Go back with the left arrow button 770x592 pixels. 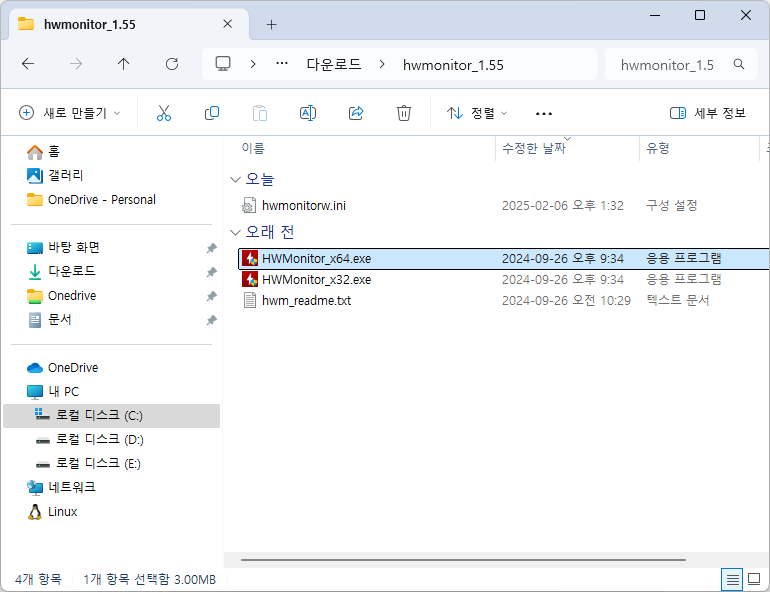28,64
